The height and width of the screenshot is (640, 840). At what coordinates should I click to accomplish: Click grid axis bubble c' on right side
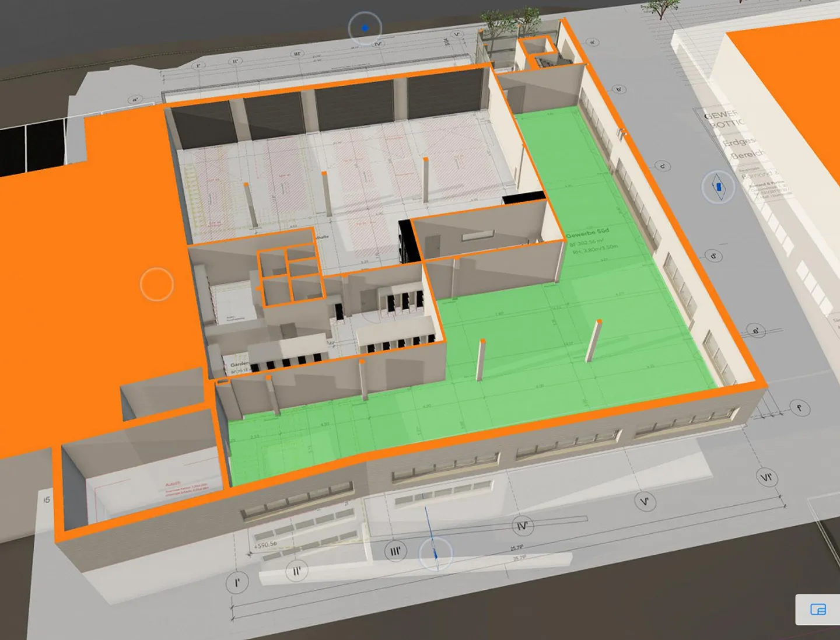click(x=663, y=166)
